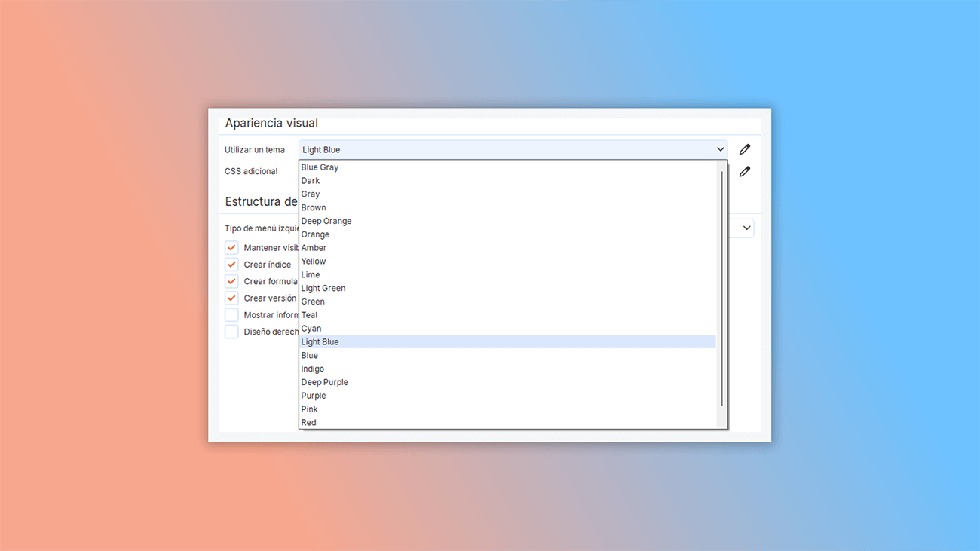The height and width of the screenshot is (551, 980).
Task: Disable the Crear formula option
Action: point(231,280)
